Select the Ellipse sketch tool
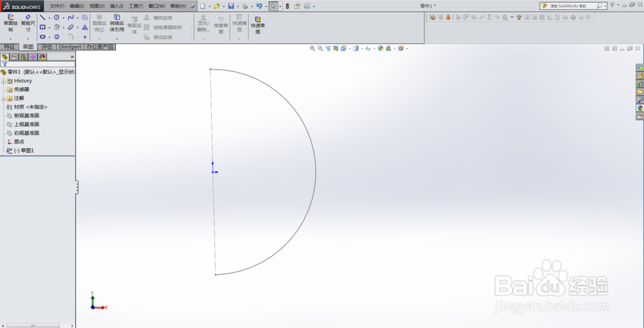 (x=71, y=27)
